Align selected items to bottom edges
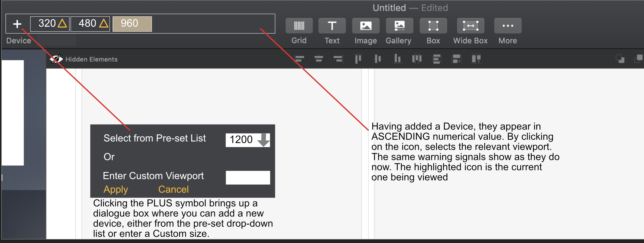Viewport: 644px width, 243px height. click(397, 59)
